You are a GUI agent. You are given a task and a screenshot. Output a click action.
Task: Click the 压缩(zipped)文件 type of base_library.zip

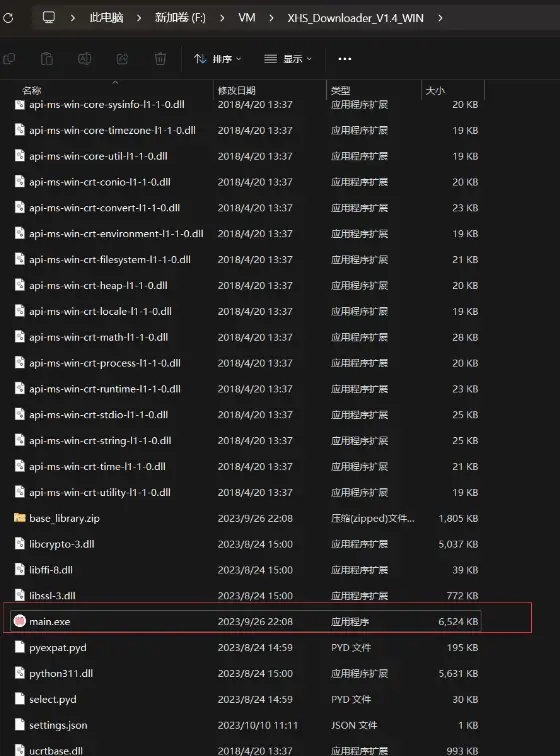[372, 518]
